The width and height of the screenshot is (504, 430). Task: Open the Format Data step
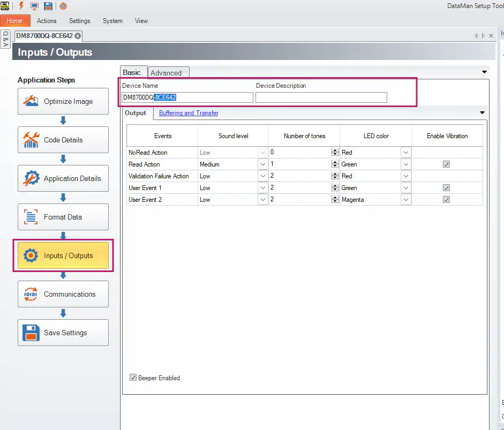pyautogui.click(x=63, y=217)
